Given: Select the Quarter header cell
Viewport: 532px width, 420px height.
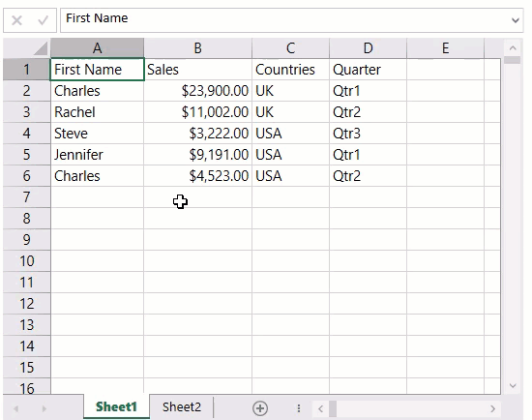Looking at the screenshot, I should tap(368, 70).
